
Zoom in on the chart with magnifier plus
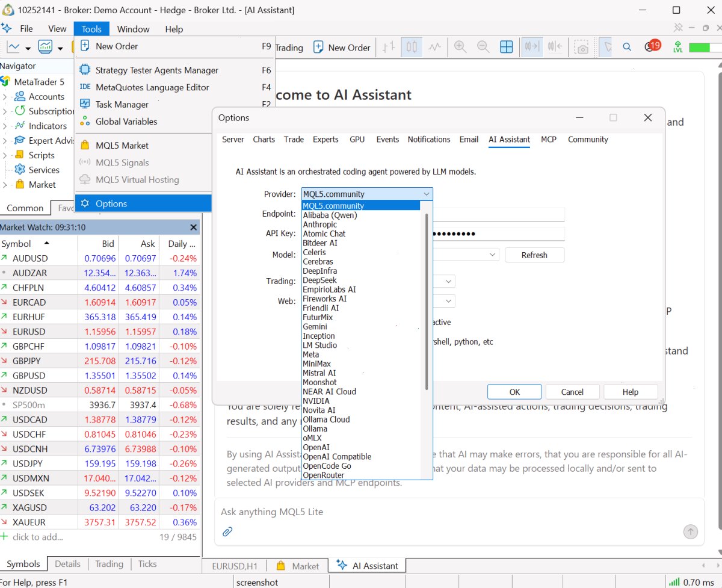point(460,47)
